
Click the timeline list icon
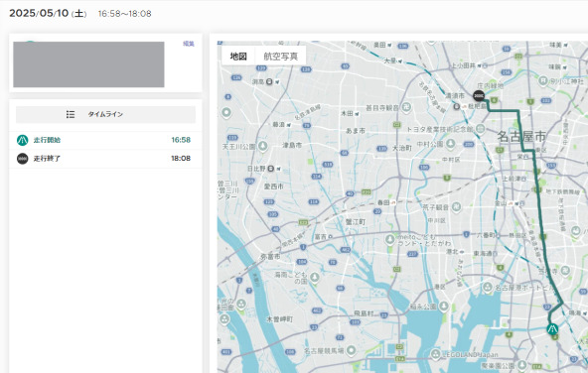tap(71, 115)
